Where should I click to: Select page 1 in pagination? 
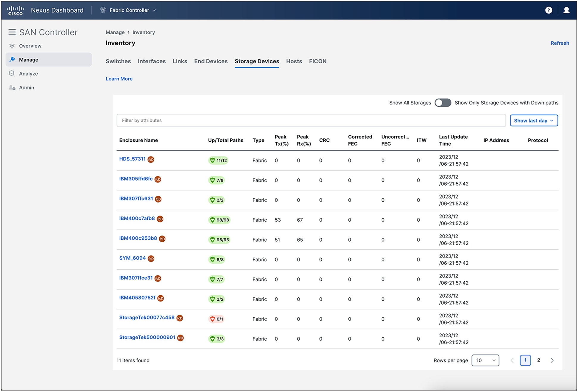[525, 360]
